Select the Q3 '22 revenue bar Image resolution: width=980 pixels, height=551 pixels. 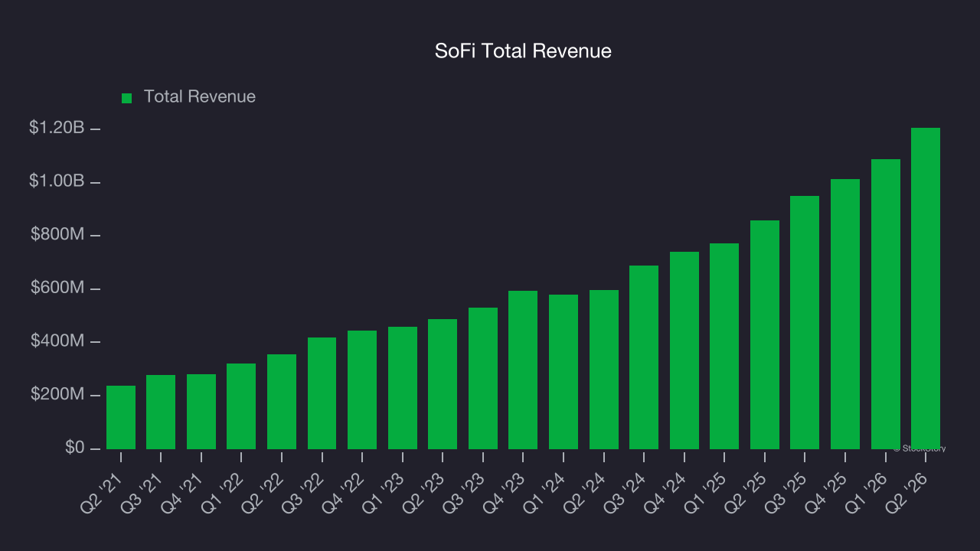pyautogui.click(x=322, y=393)
